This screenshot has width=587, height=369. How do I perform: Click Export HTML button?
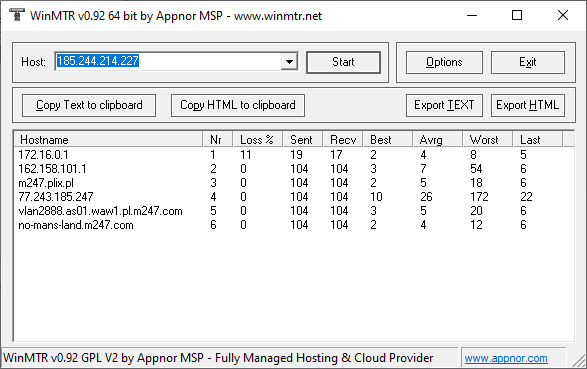(x=528, y=105)
